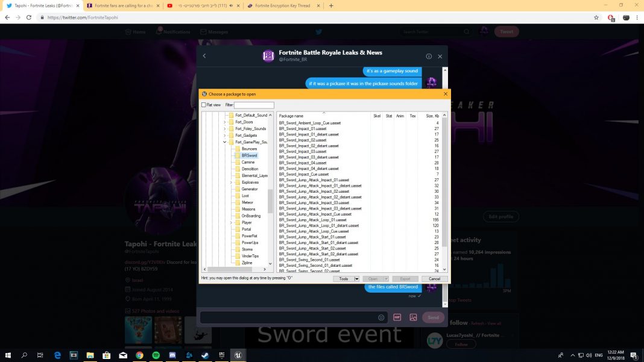Expand the Explosives folder node

(x=231, y=183)
